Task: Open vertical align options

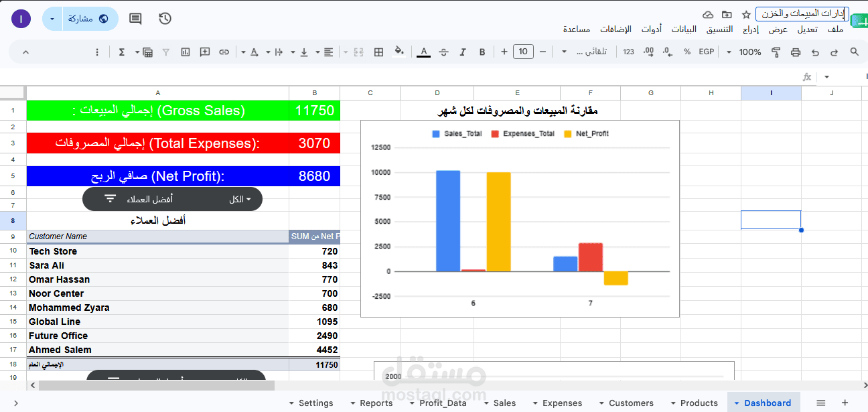Action: [x=304, y=52]
